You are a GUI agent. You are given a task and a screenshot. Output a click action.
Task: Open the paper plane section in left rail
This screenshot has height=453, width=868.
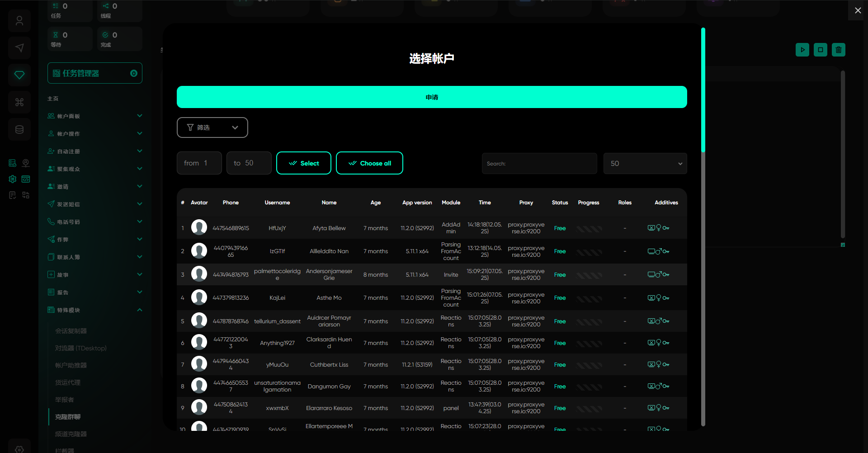pos(19,48)
